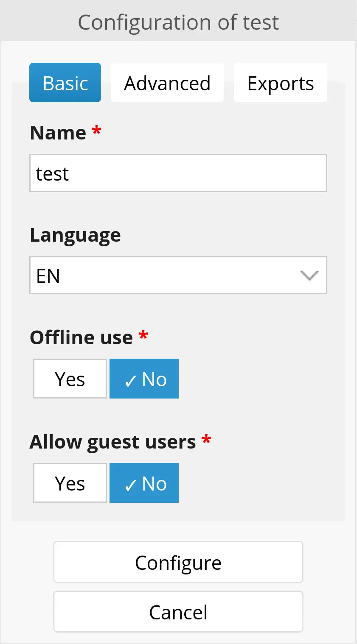Click the Offline use label
The width and height of the screenshot is (357, 644).
point(81,337)
